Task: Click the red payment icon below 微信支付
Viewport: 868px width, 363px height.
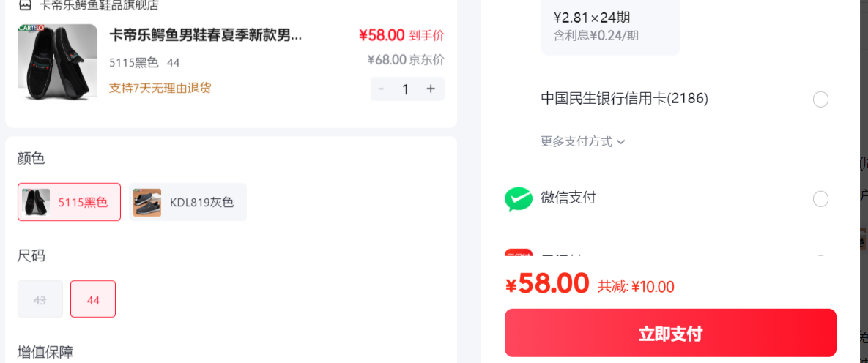Action: click(518, 253)
